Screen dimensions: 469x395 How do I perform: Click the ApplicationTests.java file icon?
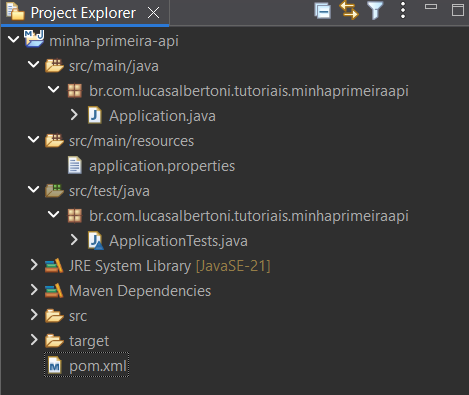click(x=96, y=241)
